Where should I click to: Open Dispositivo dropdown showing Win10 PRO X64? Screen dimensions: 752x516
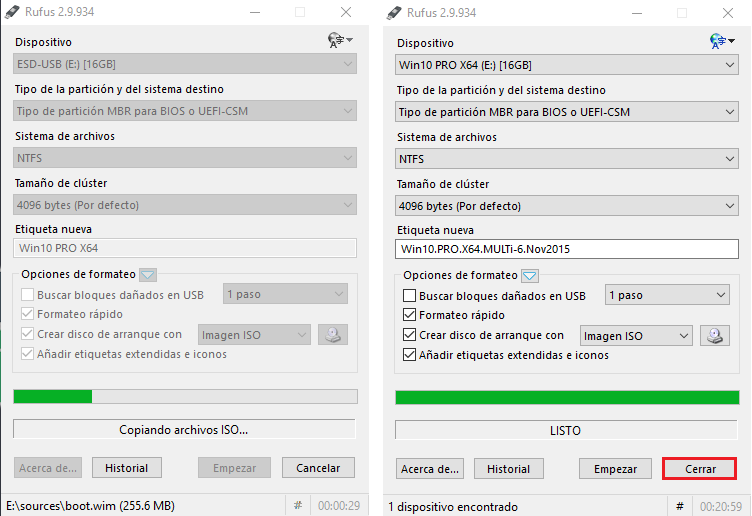point(567,65)
